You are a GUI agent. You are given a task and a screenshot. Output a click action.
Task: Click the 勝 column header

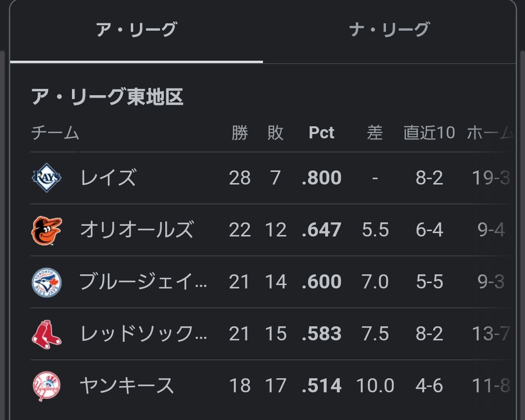tap(240, 133)
